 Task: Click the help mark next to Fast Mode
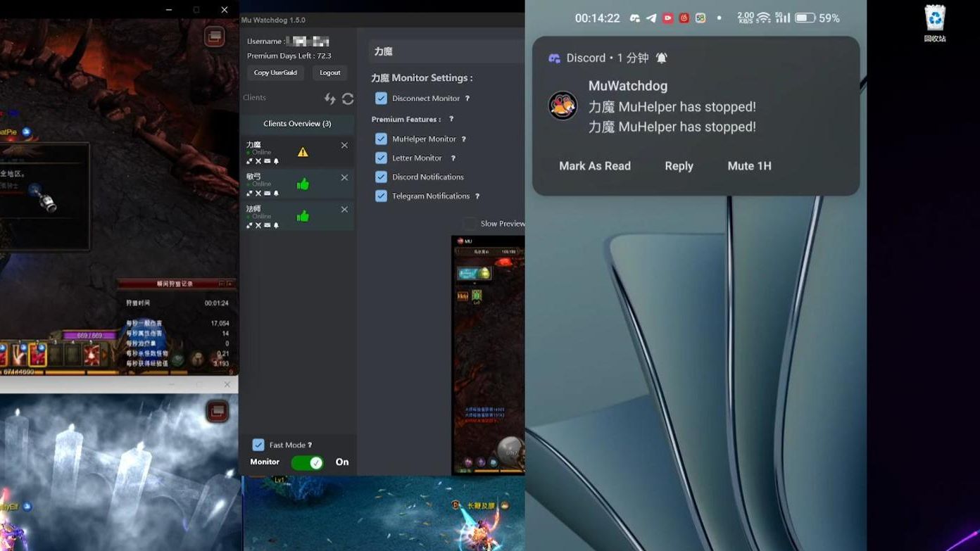tap(310, 445)
